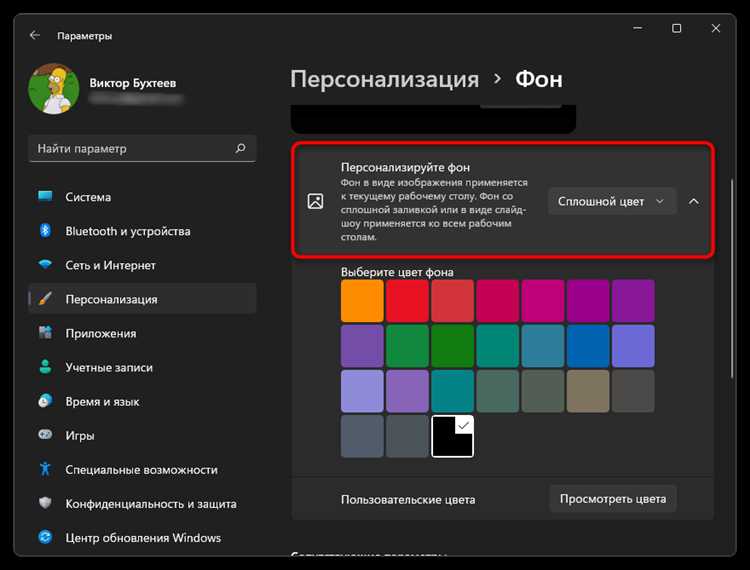Click the Система monitor icon
This screenshot has height=570, width=750.
click(45, 197)
